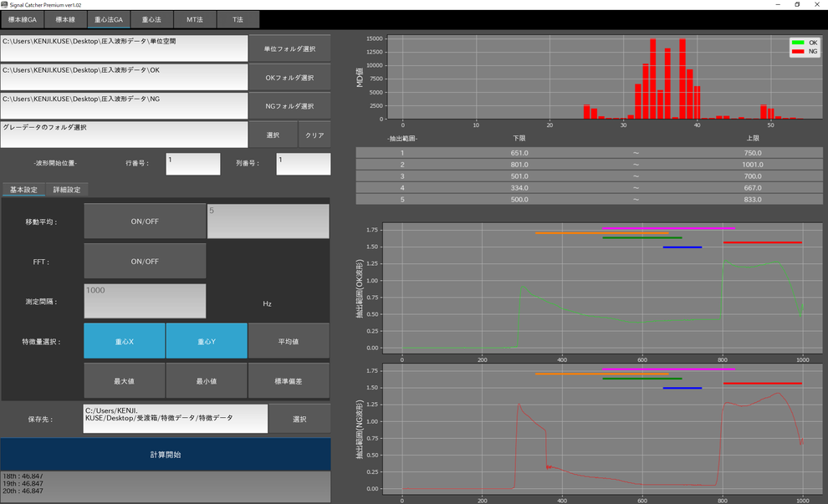Click the log line 19th : 46.847

tap(23, 483)
